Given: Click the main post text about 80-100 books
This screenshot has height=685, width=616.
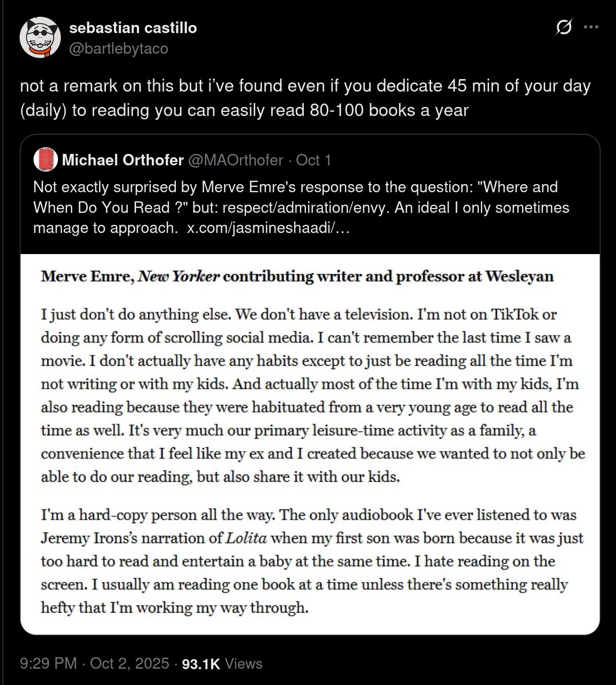Looking at the screenshot, I should pos(305,98).
